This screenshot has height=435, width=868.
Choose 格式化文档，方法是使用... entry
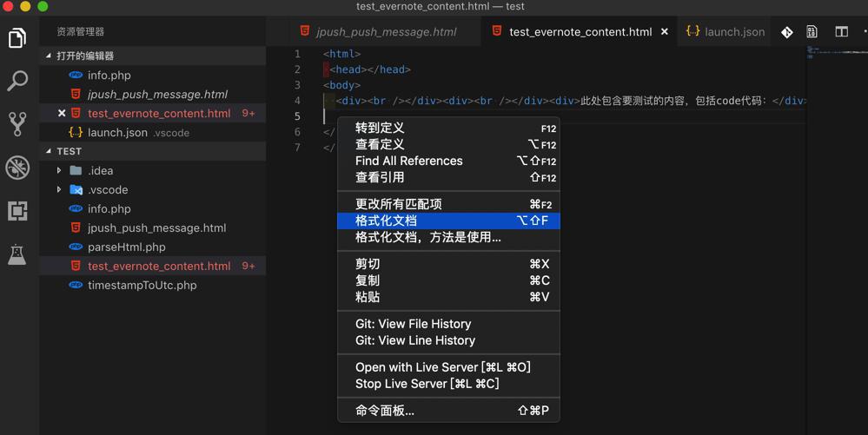point(448,237)
